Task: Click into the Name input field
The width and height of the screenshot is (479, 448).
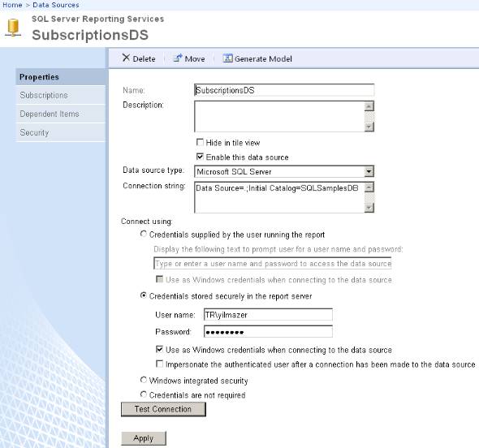Action: [284, 90]
